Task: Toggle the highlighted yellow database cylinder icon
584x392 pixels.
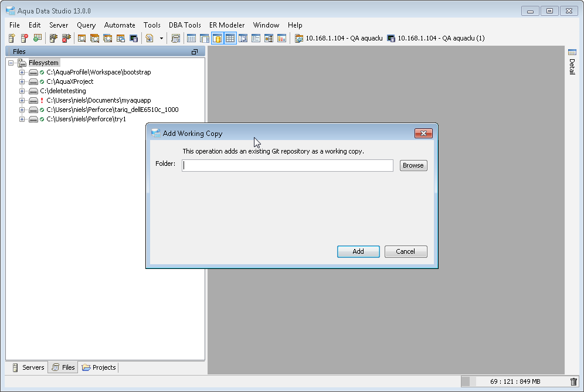Action: (217, 38)
